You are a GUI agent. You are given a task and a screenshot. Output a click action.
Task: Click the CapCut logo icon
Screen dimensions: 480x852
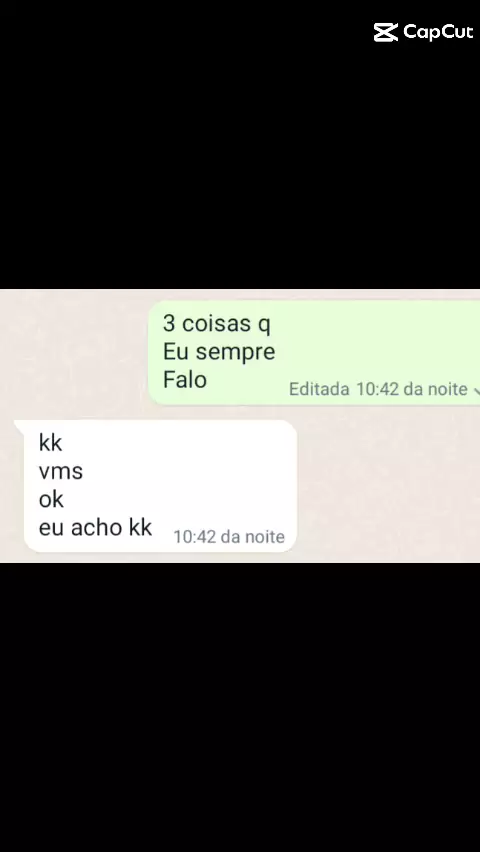pos(385,33)
